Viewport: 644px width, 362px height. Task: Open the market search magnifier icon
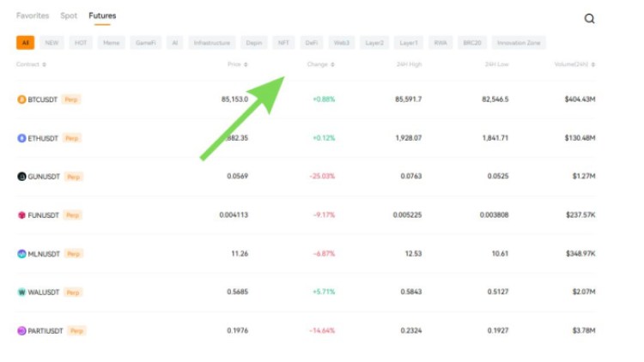click(589, 19)
